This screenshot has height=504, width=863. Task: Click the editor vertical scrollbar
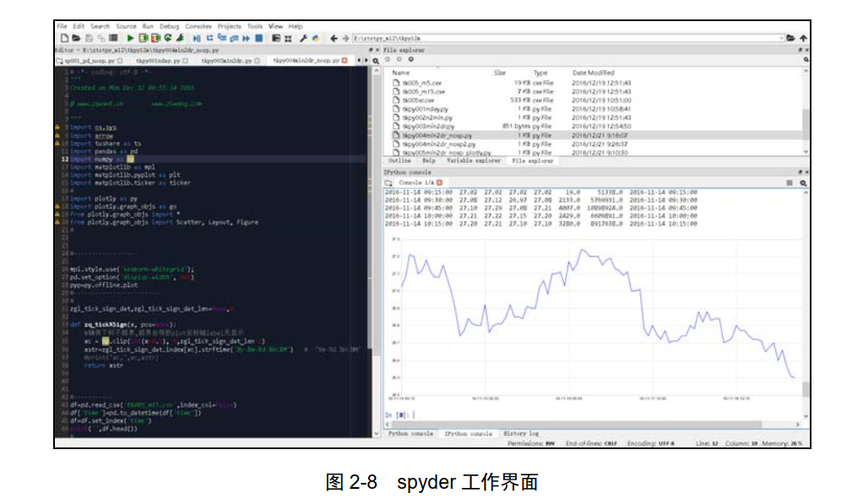point(377,252)
